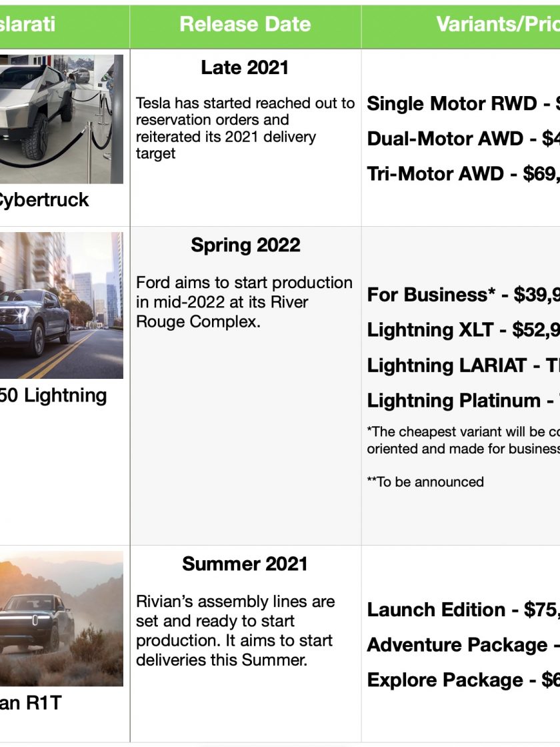560x747 pixels.
Task: Click the "**To be announced" footnote
Action: [x=425, y=482]
